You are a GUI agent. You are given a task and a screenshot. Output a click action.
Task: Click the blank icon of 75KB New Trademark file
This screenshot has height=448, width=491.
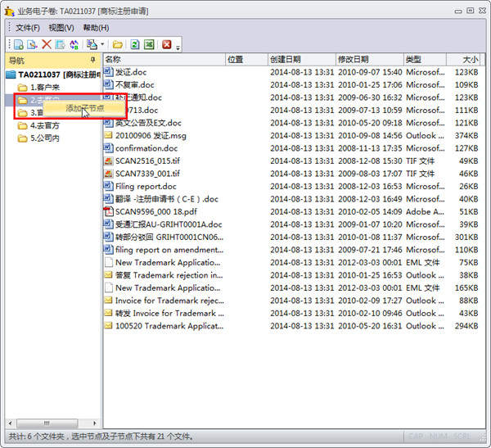pyautogui.click(x=108, y=262)
